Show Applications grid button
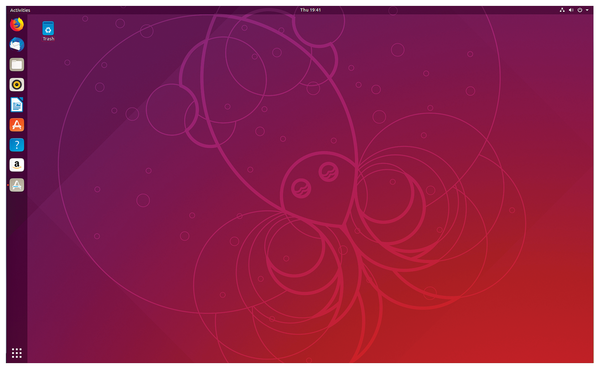Viewport: 600px width, 369px height. (16, 353)
